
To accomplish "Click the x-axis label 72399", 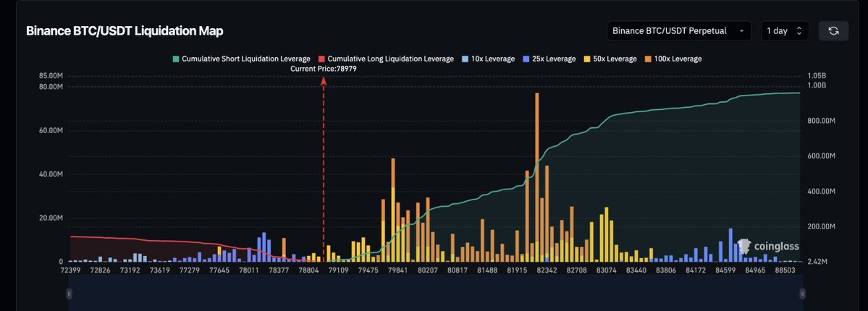I will pos(69,270).
